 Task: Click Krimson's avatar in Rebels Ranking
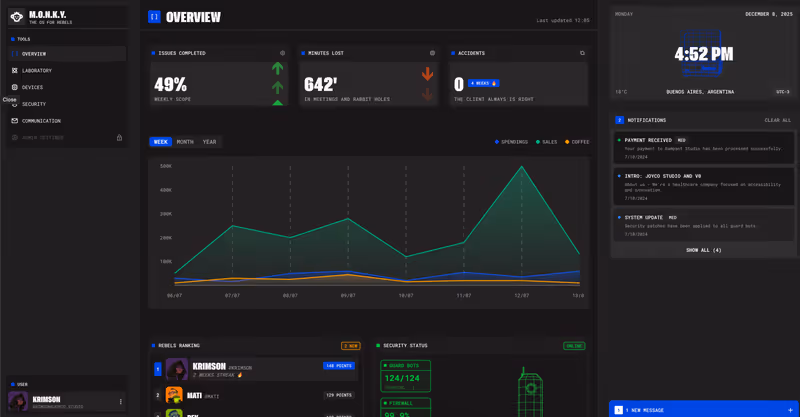177,369
